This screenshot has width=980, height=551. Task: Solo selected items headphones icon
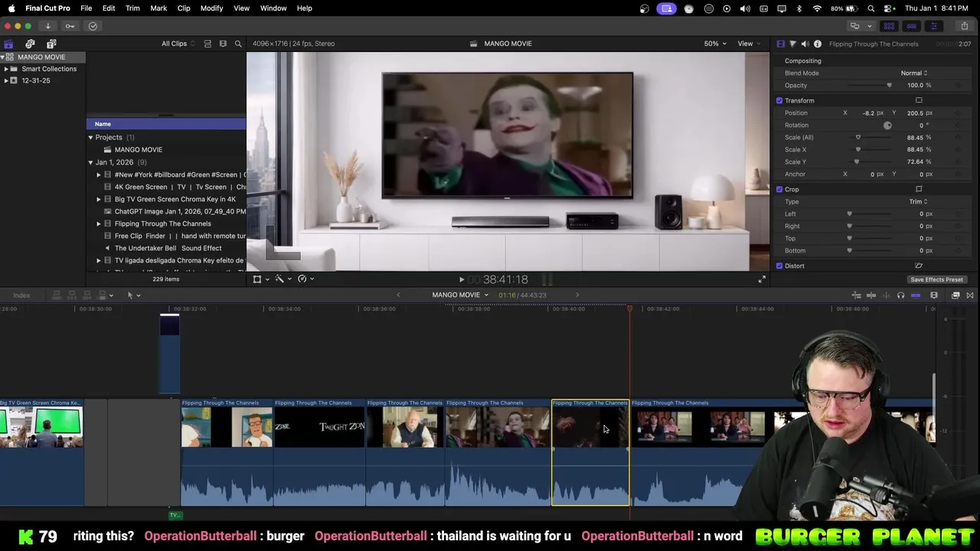click(x=900, y=295)
